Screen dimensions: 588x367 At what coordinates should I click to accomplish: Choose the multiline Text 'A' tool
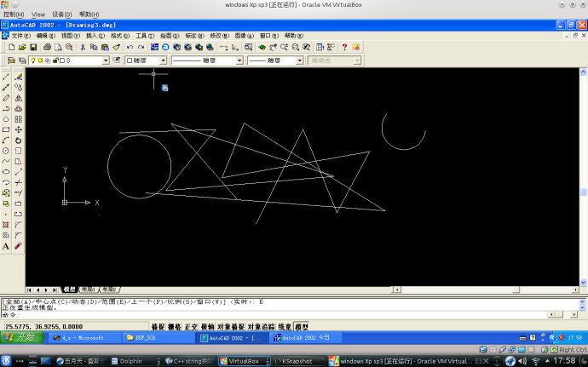6,246
